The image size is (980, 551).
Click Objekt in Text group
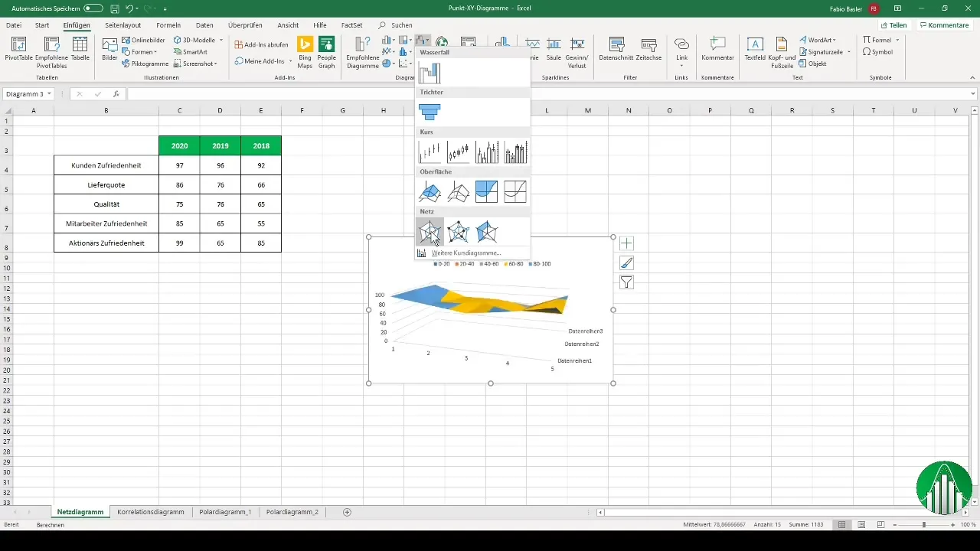[x=812, y=64]
